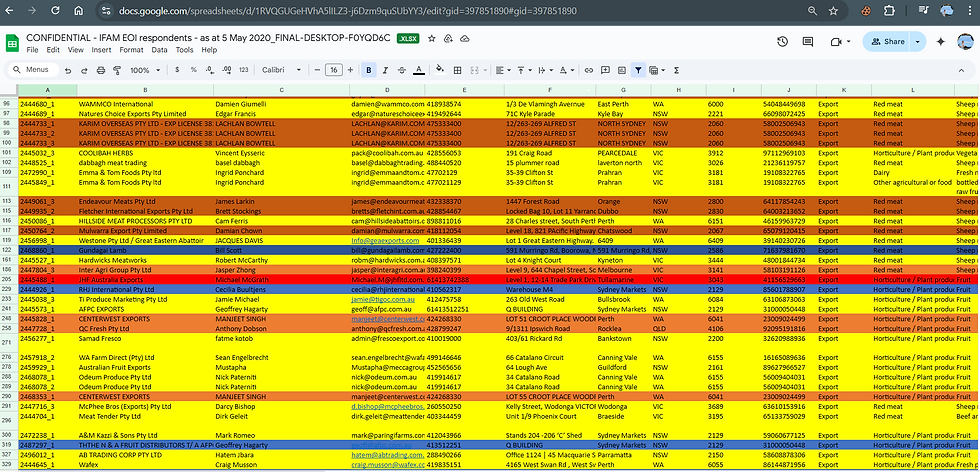Open the borders tool

point(458,70)
